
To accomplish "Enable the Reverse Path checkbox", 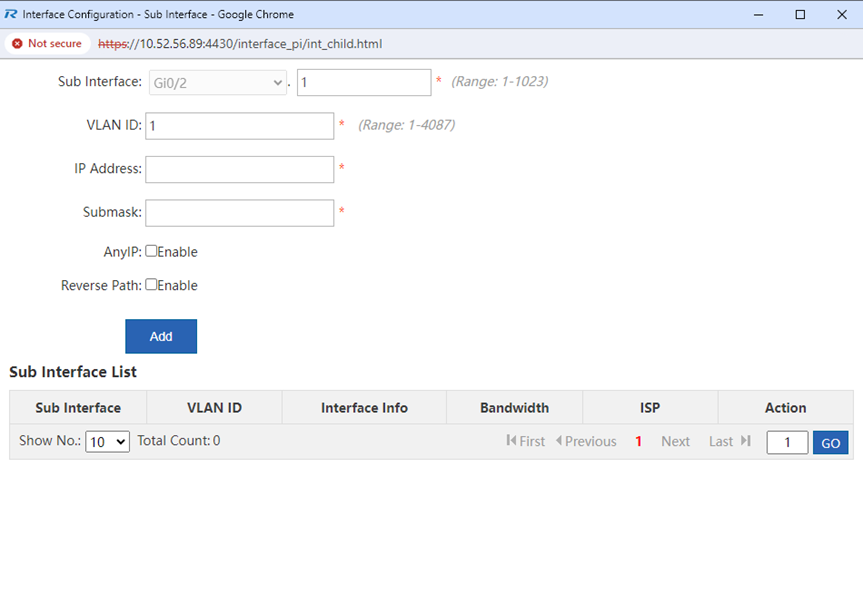I will pos(152,284).
